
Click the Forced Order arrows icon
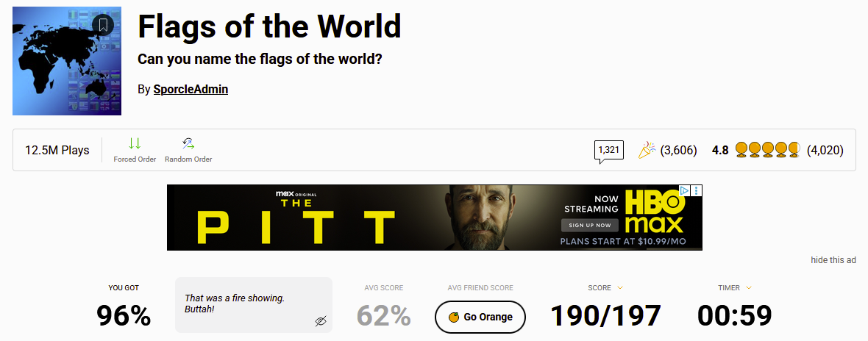click(x=135, y=143)
